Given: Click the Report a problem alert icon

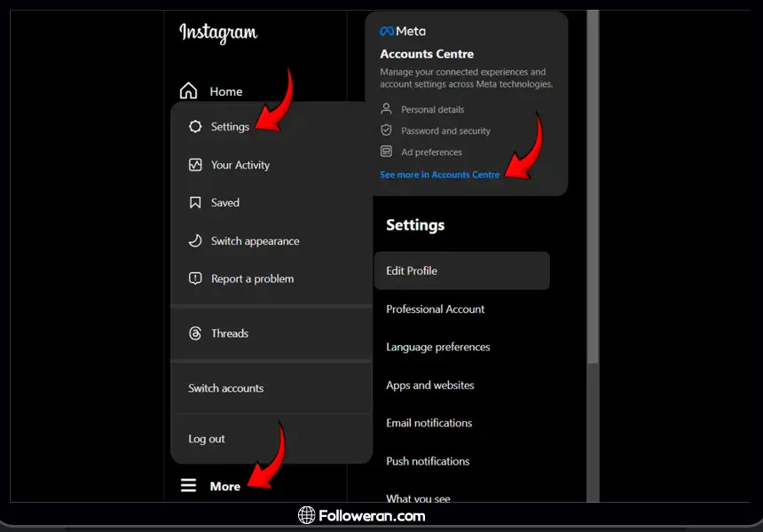Looking at the screenshot, I should click(195, 278).
